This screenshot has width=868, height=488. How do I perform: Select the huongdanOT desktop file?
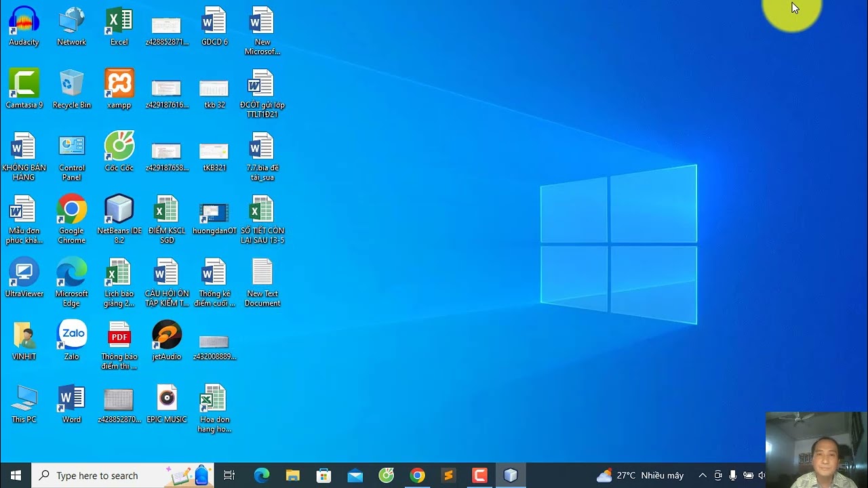(x=214, y=220)
